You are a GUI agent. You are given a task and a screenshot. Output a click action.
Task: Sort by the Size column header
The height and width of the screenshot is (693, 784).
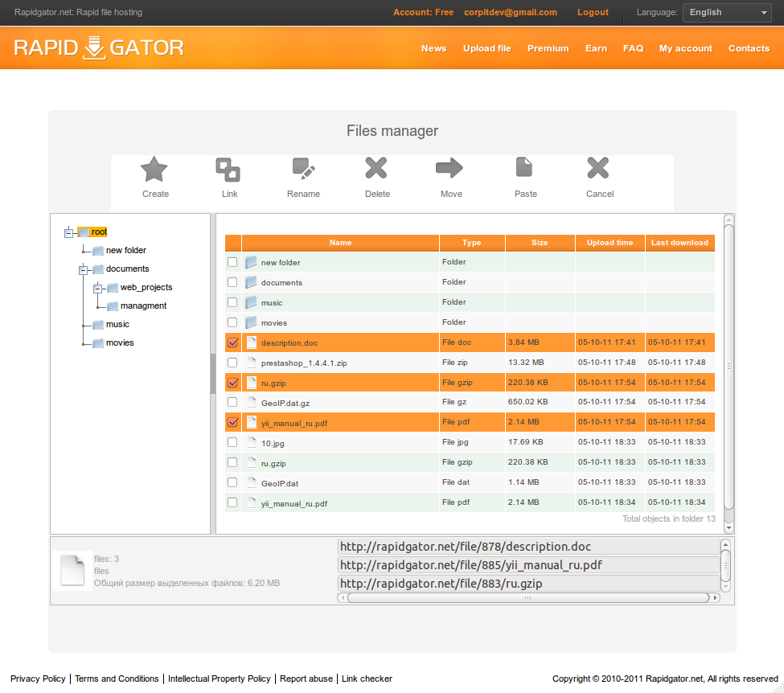[540, 243]
